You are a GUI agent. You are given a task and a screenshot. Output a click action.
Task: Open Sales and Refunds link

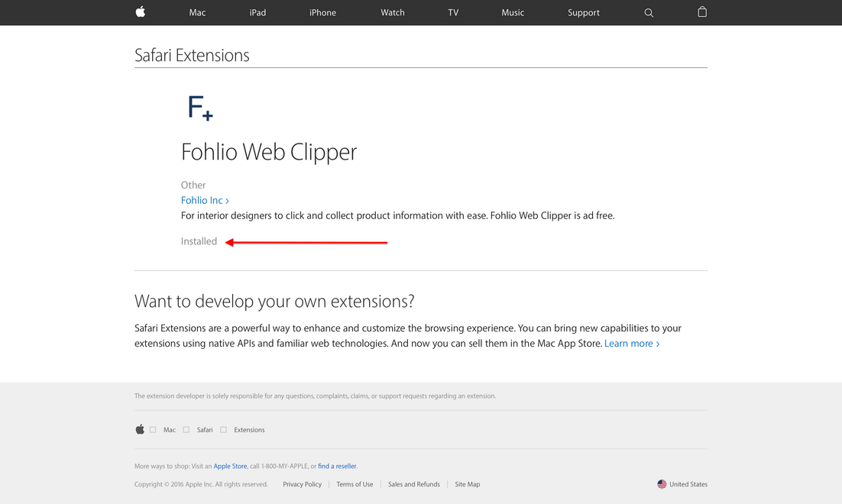coord(414,484)
